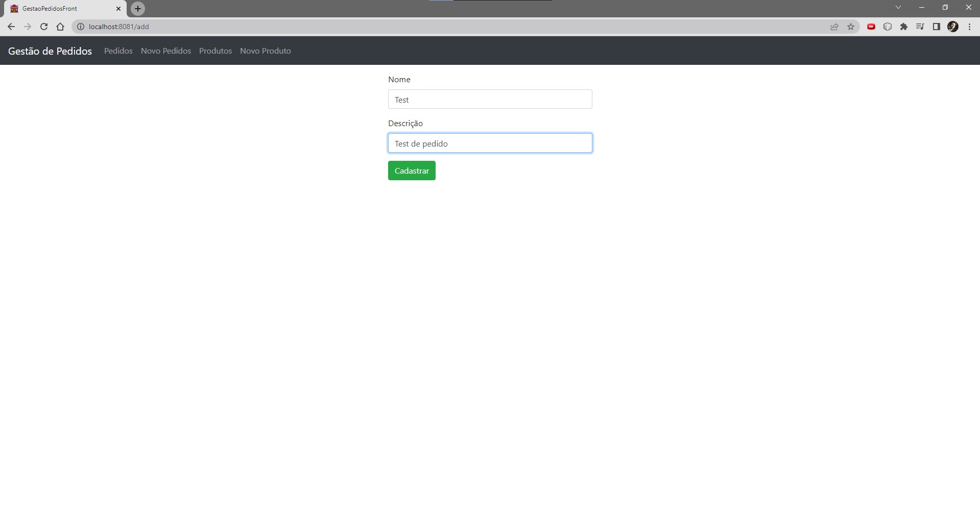The width and height of the screenshot is (980, 531).
Task: Open the YouTube extension icon
Action: click(871, 27)
